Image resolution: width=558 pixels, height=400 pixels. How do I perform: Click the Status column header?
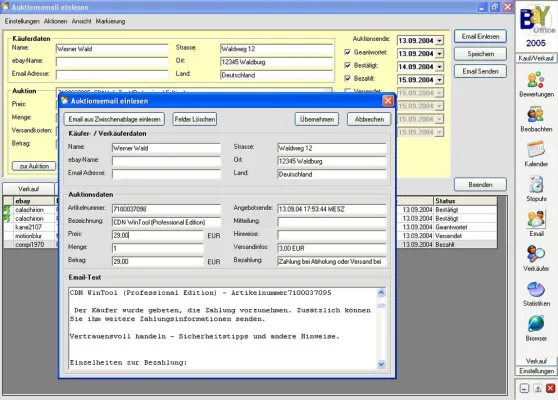tap(465, 201)
